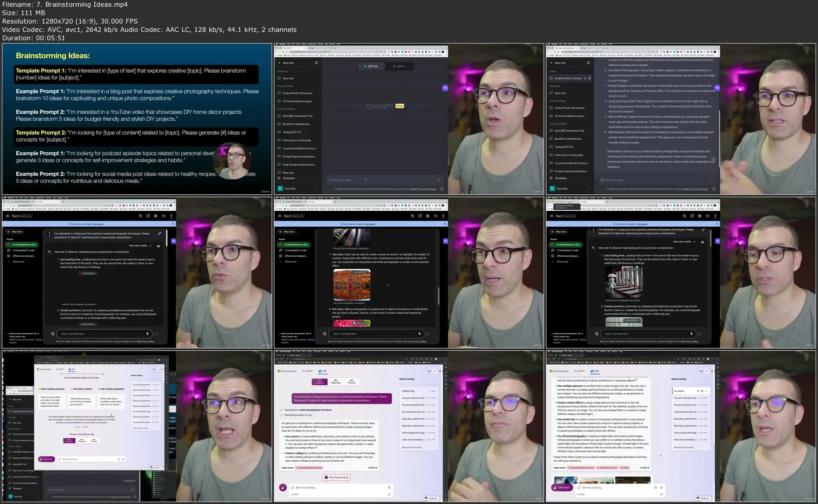Click Bard scrollbar beside autumn trees photo
Screen dimensions: 818x504
(x=439, y=295)
